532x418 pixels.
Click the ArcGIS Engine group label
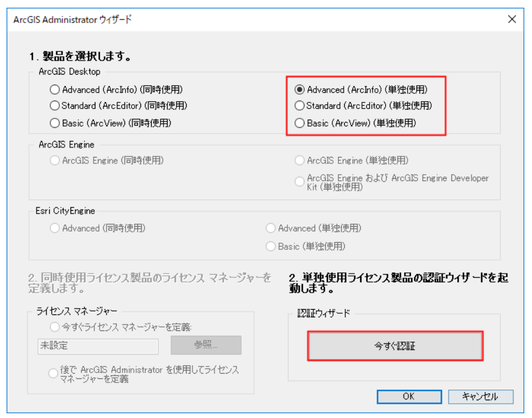66,144
